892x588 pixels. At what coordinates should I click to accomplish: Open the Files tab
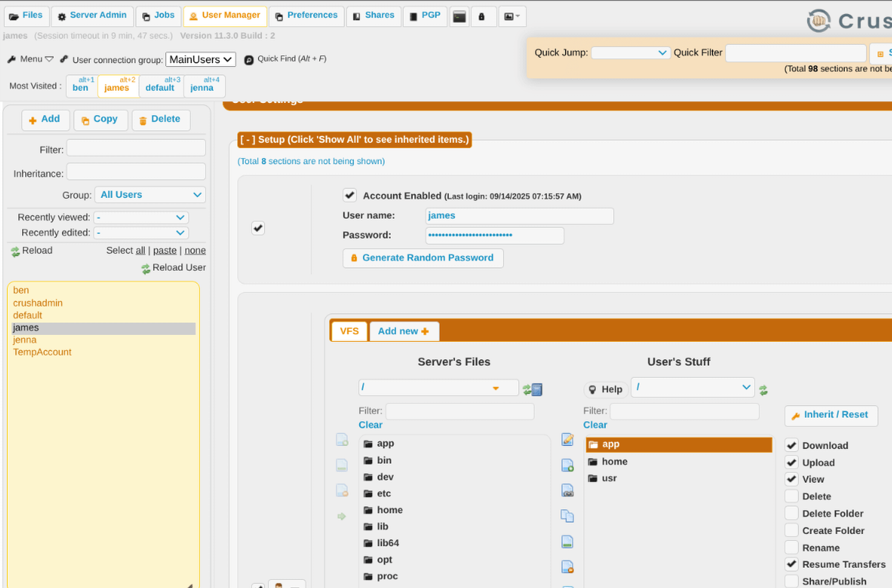(x=26, y=16)
